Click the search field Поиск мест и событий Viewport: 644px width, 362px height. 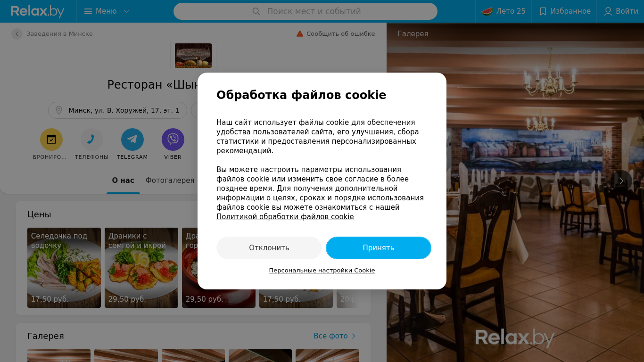point(305,11)
